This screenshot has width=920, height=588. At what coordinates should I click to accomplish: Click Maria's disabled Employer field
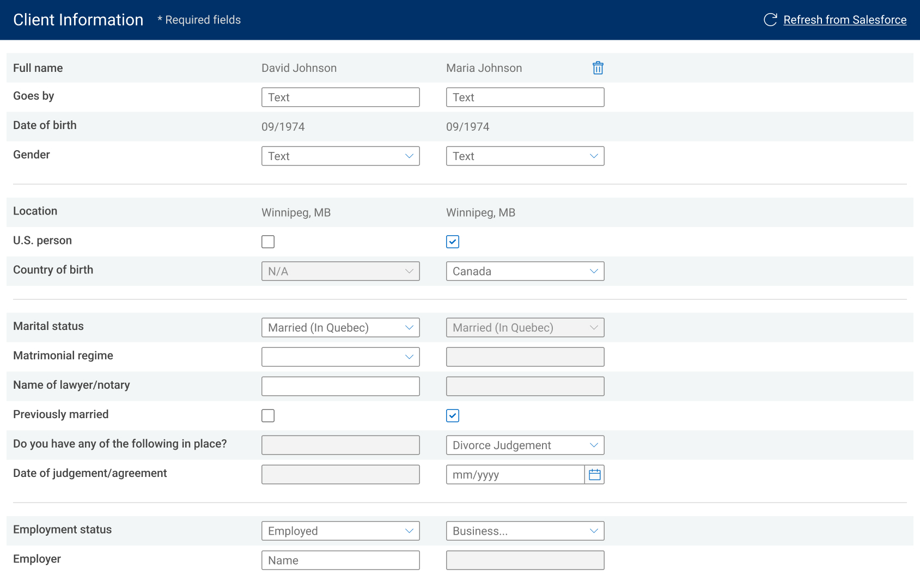coord(525,560)
